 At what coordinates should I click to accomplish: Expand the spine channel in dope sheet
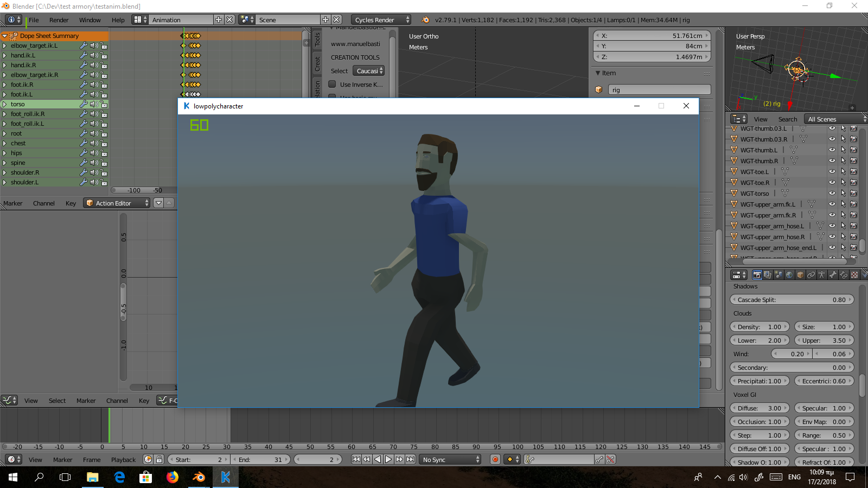pyautogui.click(x=4, y=163)
